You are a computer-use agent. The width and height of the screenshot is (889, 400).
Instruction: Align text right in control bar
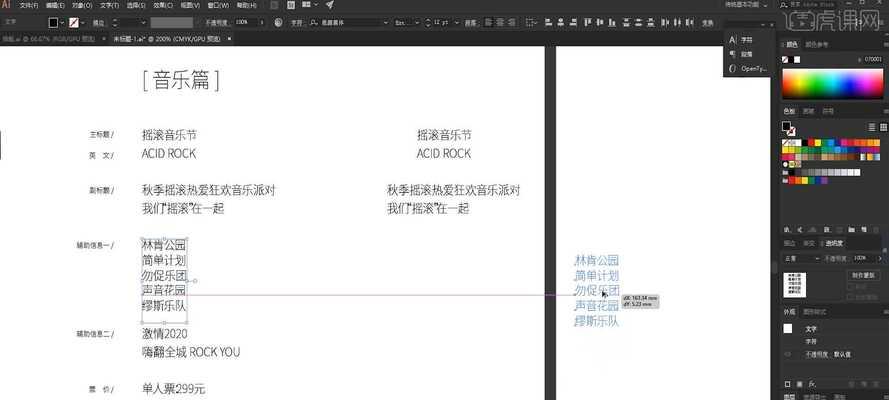click(x=512, y=23)
